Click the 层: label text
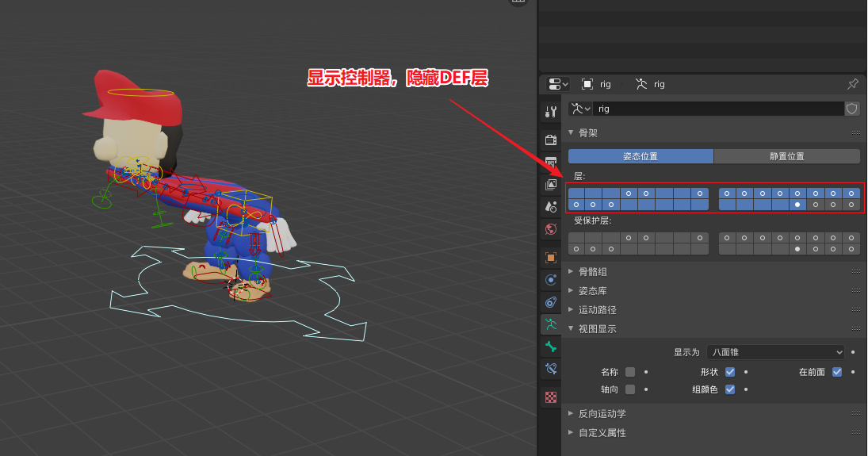868x456 pixels. [x=579, y=176]
